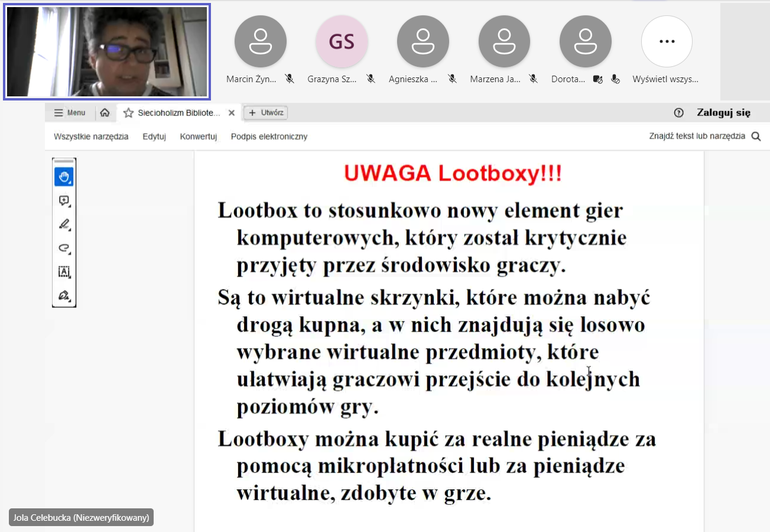Click muted mic icon beside Agnieszka

click(452, 79)
